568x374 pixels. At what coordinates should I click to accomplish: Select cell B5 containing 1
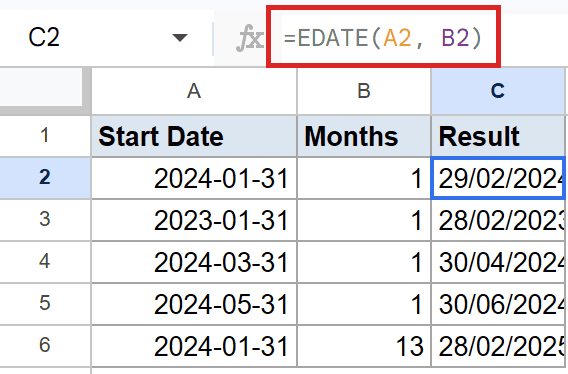pyautogui.click(x=364, y=304)
